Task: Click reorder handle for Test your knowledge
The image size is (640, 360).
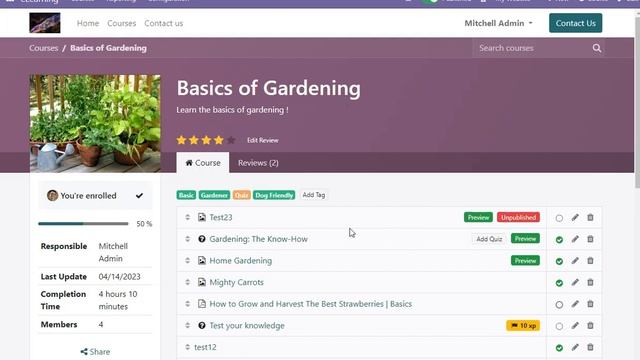Action: point(187,325)
